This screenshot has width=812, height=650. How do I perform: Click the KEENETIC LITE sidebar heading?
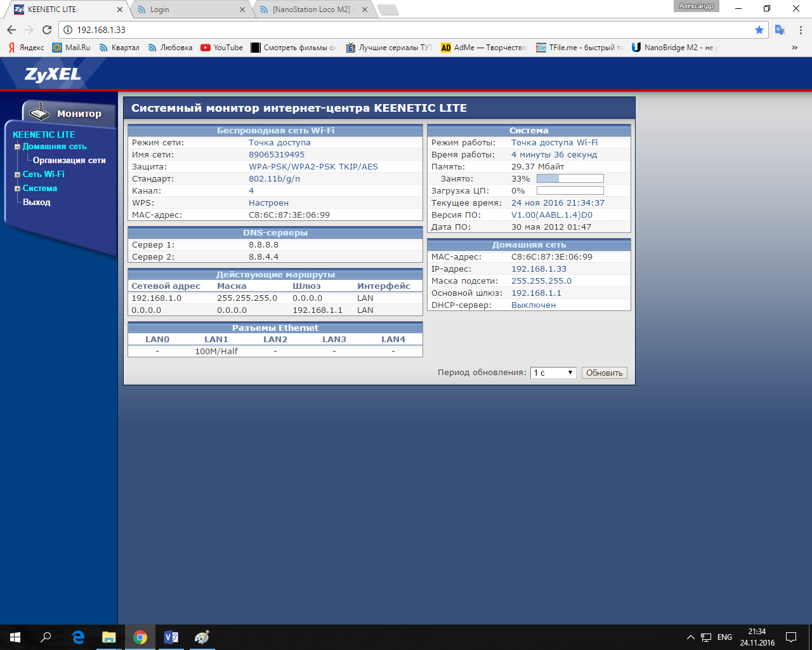tap(44, 135)
